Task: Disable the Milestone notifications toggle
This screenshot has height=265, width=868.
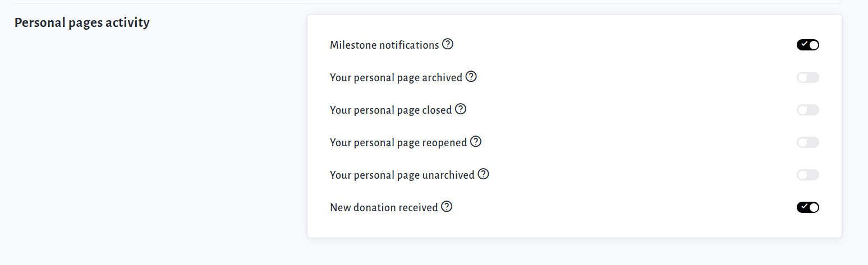Action: (x=807, y=45)
